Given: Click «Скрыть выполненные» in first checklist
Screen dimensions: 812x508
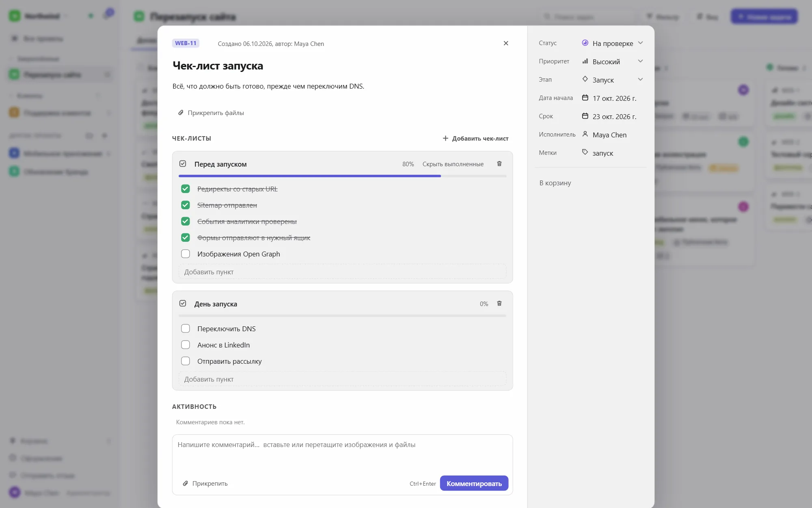Looking at the screenshot, I should pos(453,164).
